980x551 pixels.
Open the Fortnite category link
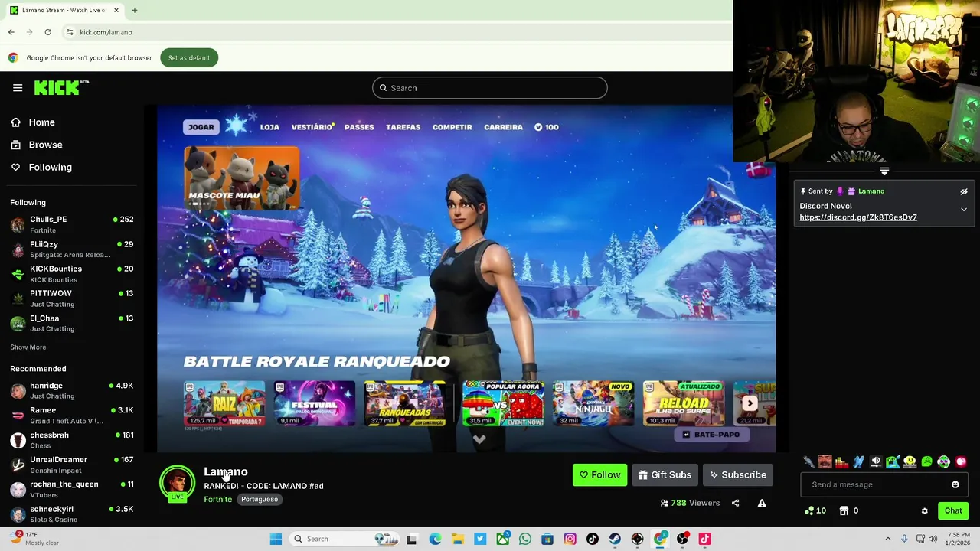pos(217,499)
